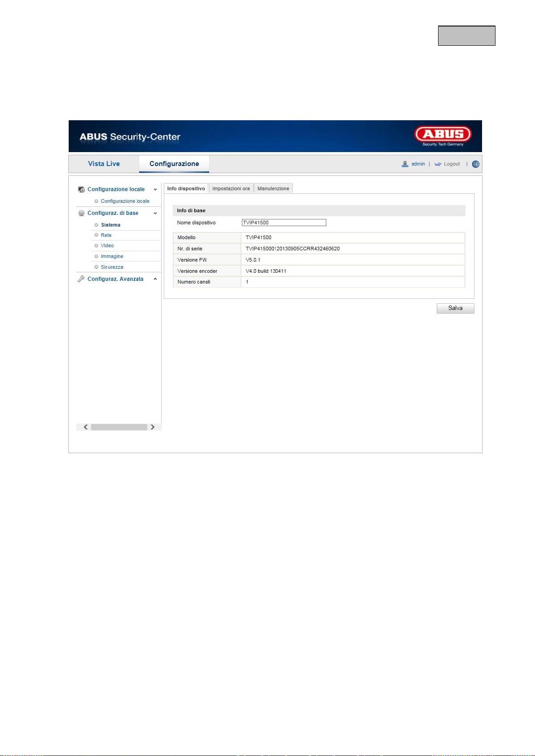Click the Configurazione locale monitor icon
Screen dimensions: 535x756
click(81, 189)
